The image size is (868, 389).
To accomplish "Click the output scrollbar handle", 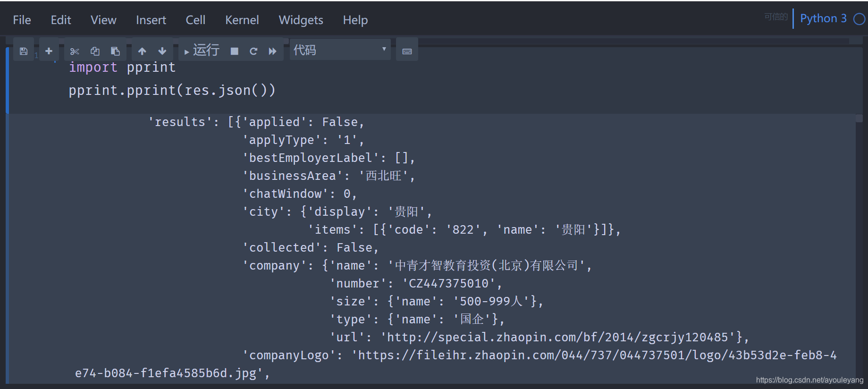I will point(859,118).
